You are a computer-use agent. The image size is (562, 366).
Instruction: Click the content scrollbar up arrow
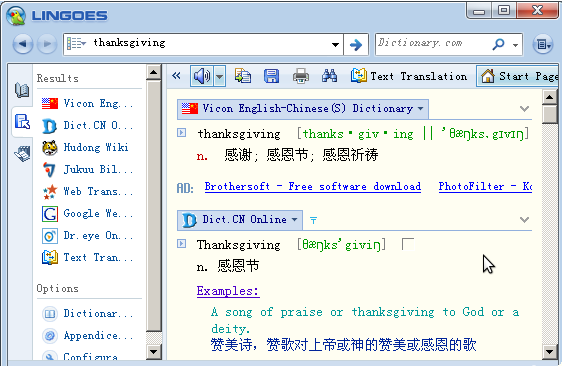[550, 97]
